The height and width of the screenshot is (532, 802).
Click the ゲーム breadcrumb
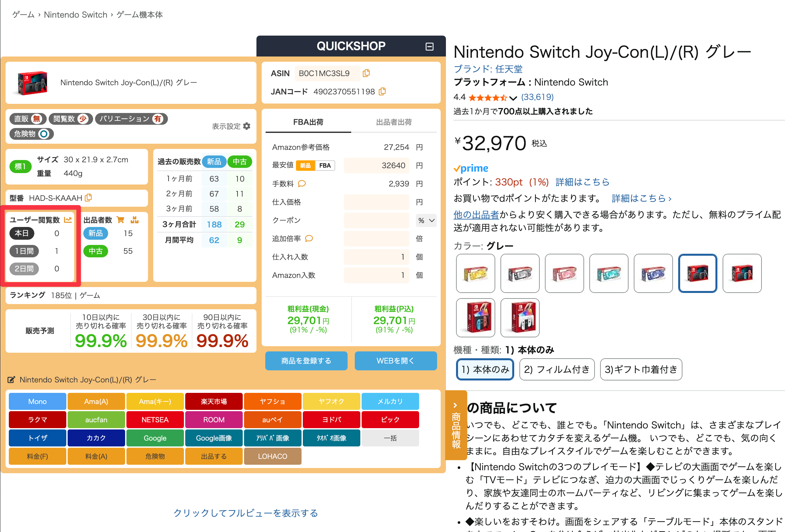click(x=24, y=15)
